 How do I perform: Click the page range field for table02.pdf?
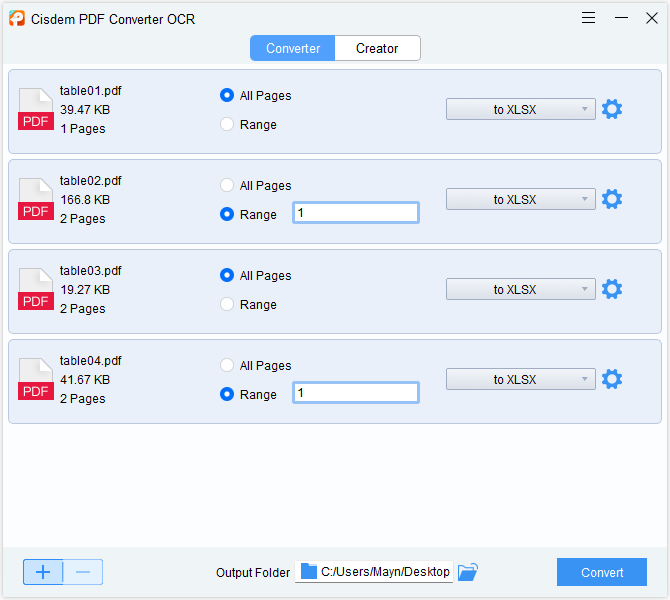click(355, 213)
